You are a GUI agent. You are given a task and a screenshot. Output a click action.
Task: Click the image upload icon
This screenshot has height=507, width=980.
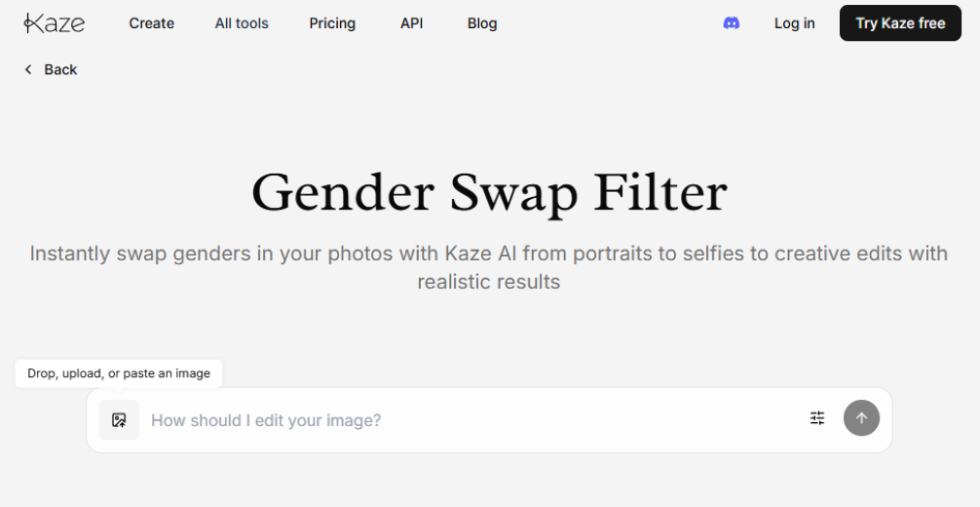pyautogui.click(x=119, y=420)
